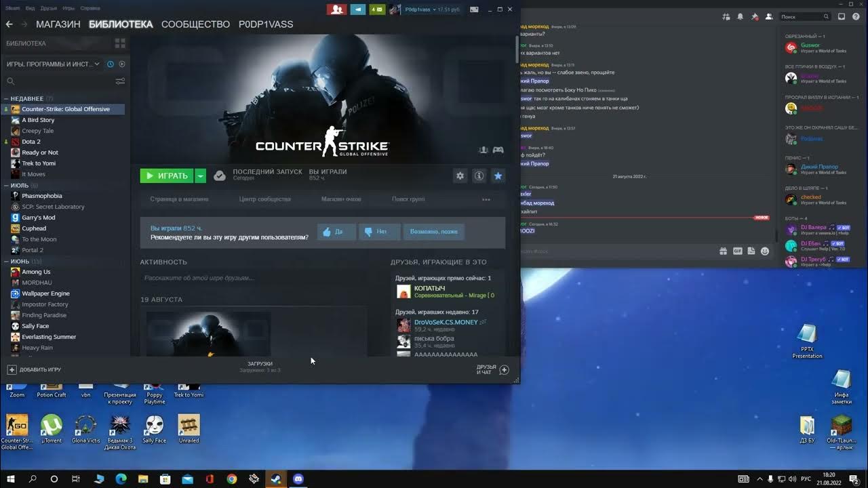Open Sally Face desktop shortcut

click(x=155, y=429)
